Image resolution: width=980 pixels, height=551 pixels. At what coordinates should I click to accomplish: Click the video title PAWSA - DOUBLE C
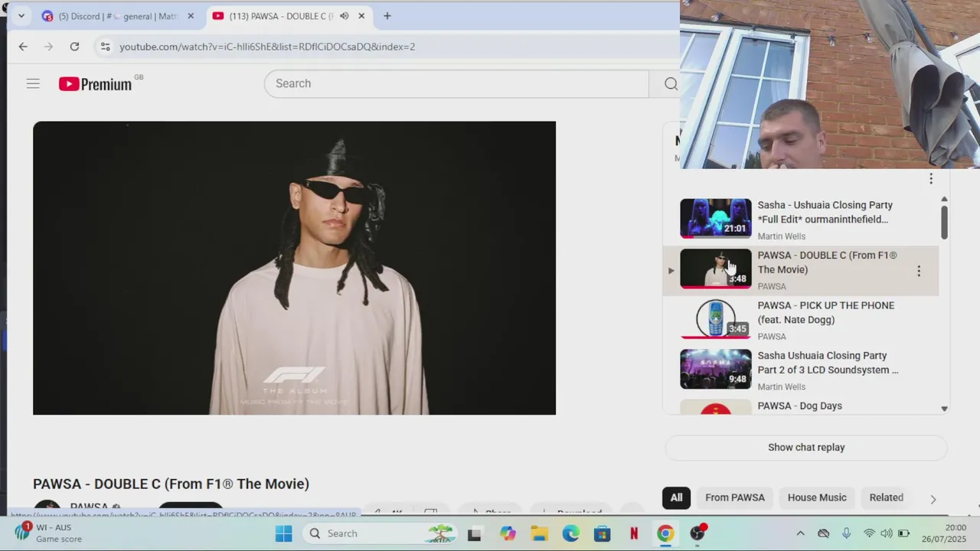(171, 484)
